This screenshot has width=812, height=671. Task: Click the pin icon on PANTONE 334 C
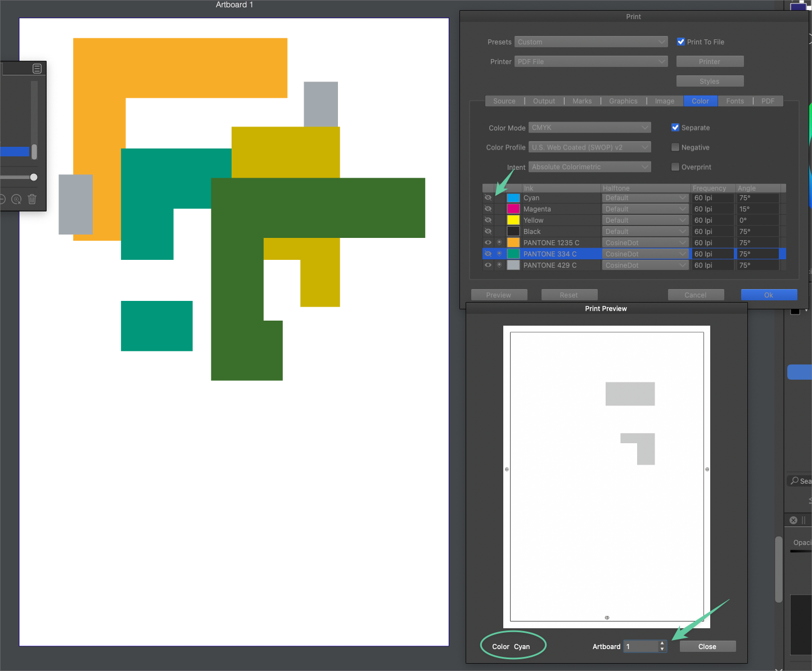[x=499, y=254]
